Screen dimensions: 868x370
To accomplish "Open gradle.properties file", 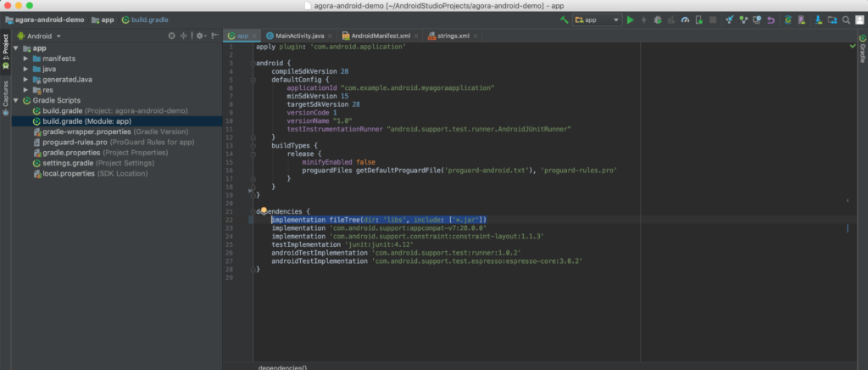I will click(101, 153).
